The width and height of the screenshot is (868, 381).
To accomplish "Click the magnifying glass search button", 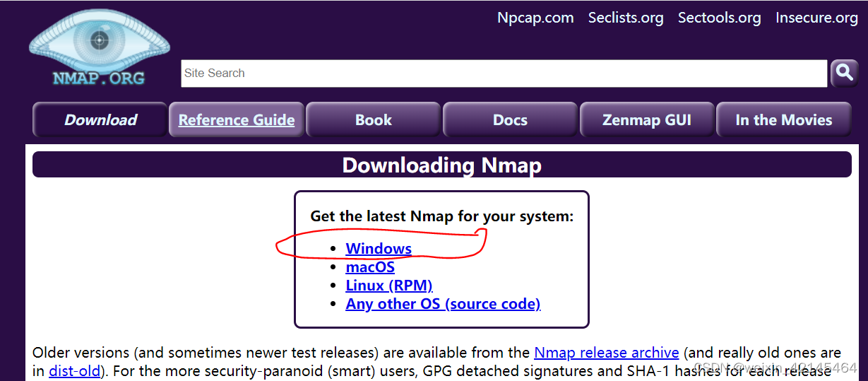I will 844,73.
